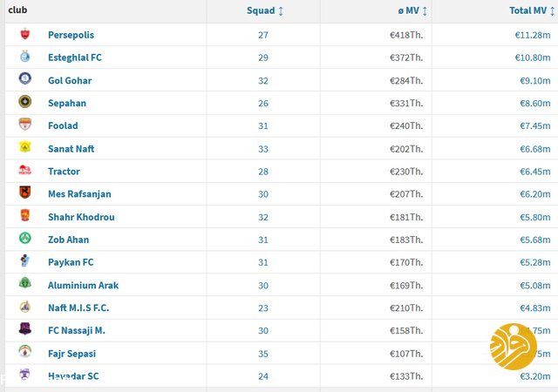The height and width of the screenshot is (392, 558).
Task: Sort table by Total MV column
Action: coord(530,11)
